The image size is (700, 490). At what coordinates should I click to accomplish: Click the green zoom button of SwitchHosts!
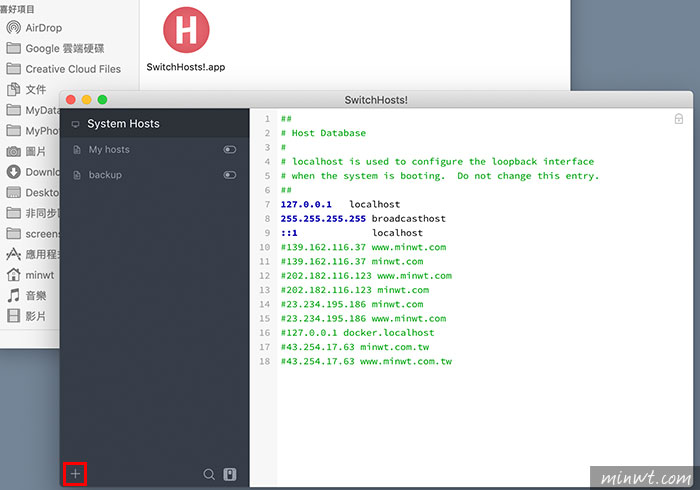click(x=102, y=100)
